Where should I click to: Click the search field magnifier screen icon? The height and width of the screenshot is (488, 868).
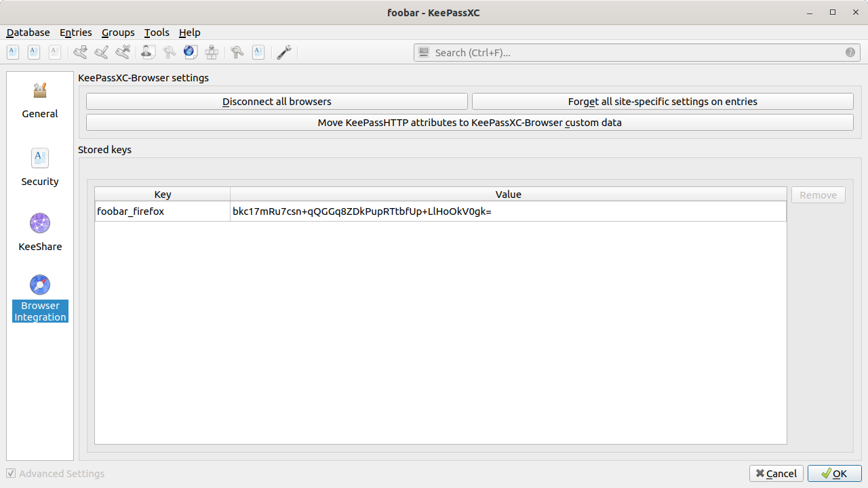click(425, 52)
